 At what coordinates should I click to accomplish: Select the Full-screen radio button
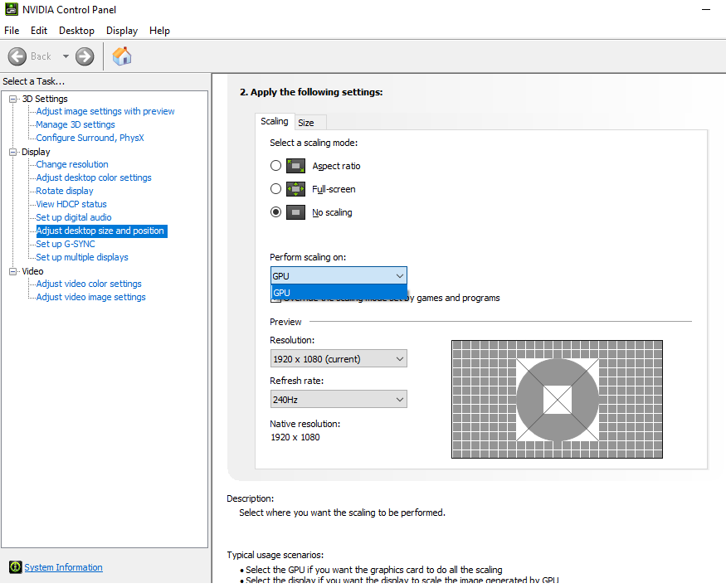(x=275, y=189)
